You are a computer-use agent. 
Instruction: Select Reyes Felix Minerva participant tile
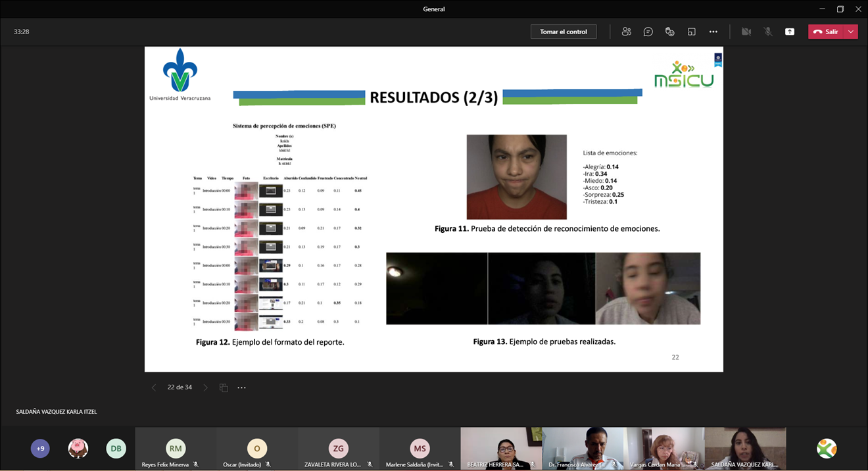(175, 449)
